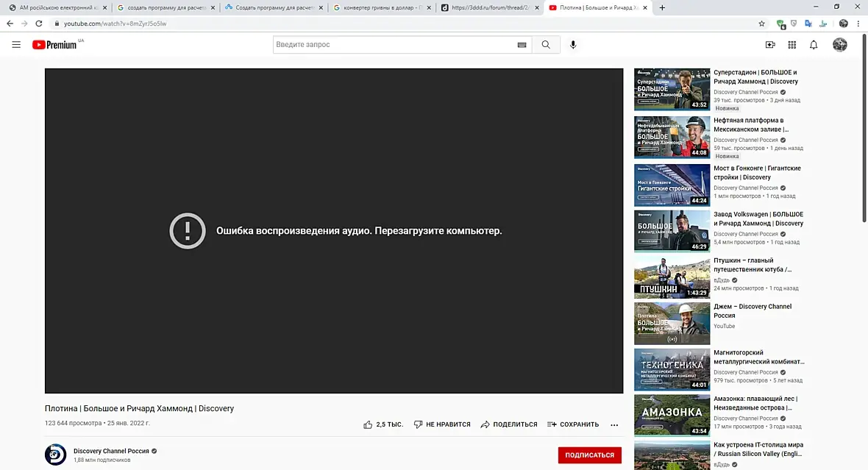Open Амазонка плавающий лес video thumbnail
This screenshot has height=470, width=868.
pos(672,415)
